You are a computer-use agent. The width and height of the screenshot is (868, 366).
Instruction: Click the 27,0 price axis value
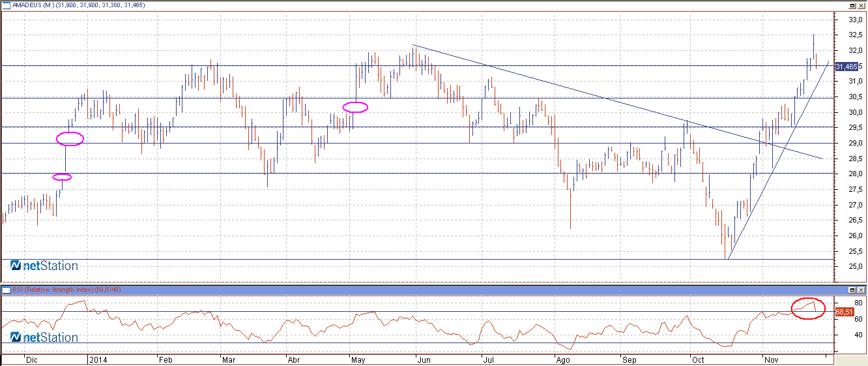(855, 205)
